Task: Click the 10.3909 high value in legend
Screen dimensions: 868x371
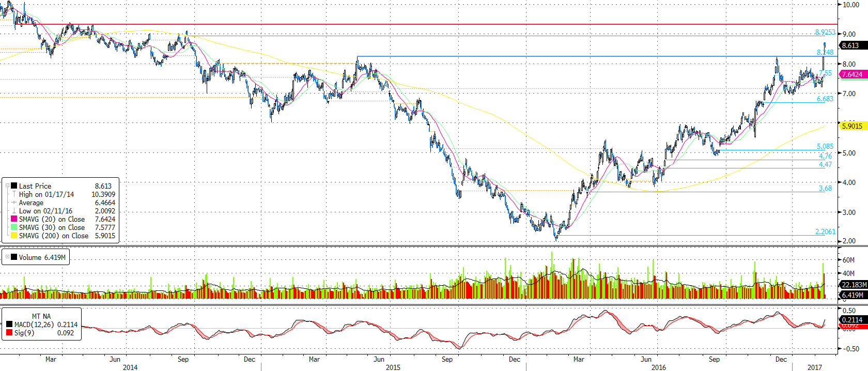Action: [103, 194]
